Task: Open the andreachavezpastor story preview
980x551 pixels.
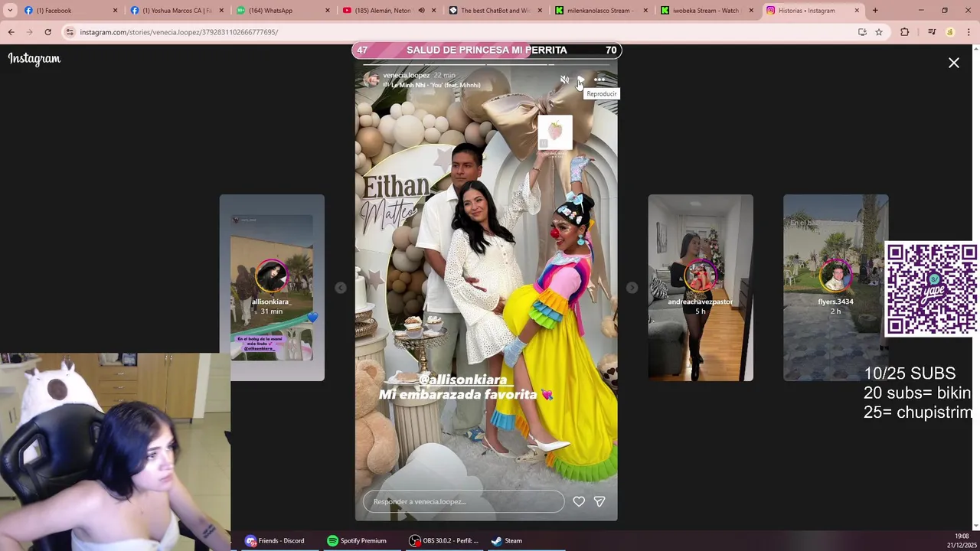Action: pyautogui.click(x=701, y=288)
